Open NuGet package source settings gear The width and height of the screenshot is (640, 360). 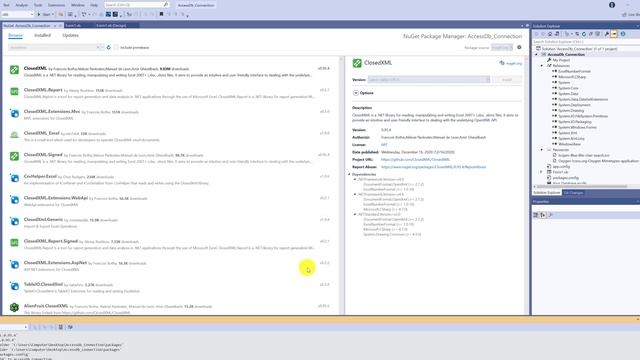[x=519, y=47]
